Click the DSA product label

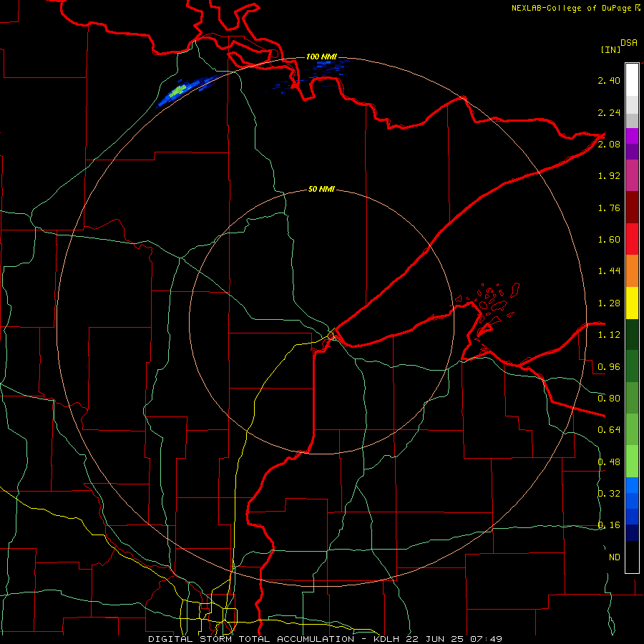629,43
